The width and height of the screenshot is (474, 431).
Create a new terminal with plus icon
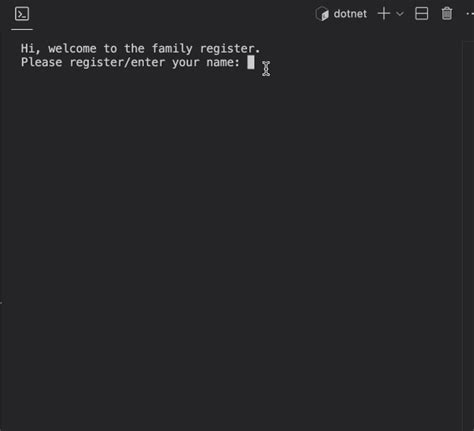(x=384, y=14)
